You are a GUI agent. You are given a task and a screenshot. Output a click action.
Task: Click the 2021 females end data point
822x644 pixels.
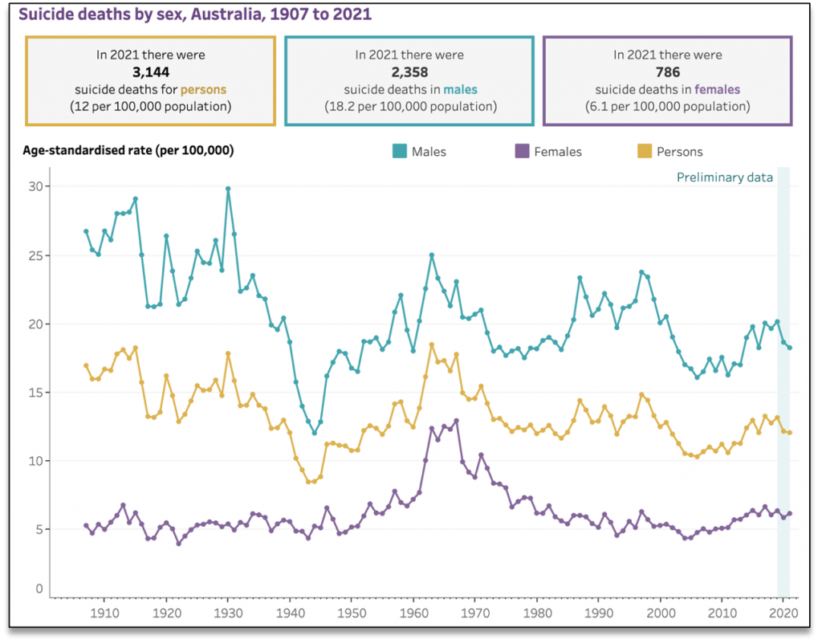tap(790, 514)
